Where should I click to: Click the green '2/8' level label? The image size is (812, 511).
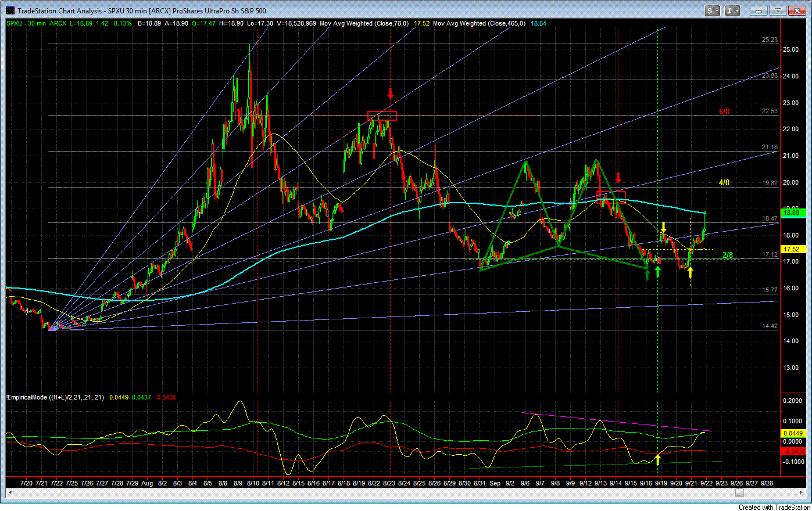click(x=728, y=255)
